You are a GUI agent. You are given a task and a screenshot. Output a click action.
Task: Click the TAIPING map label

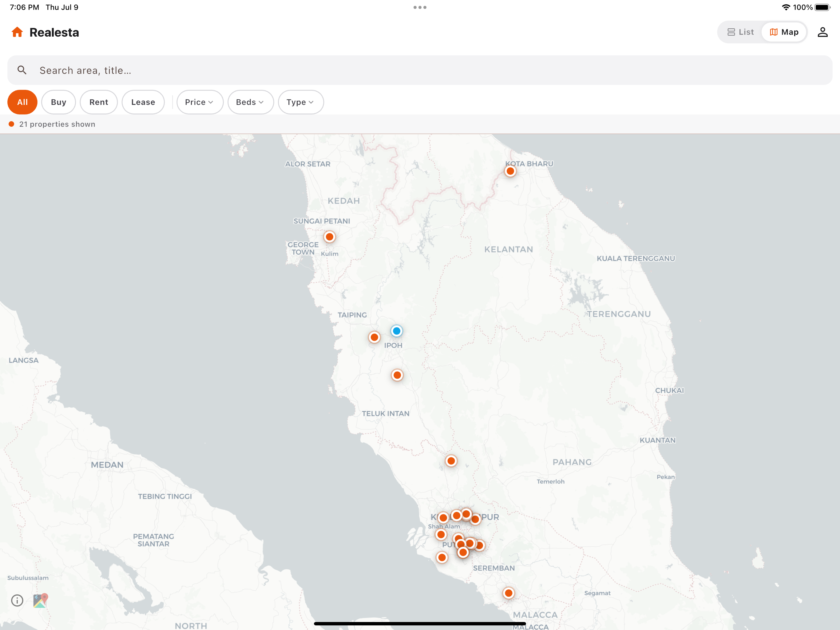pos(352,315)
